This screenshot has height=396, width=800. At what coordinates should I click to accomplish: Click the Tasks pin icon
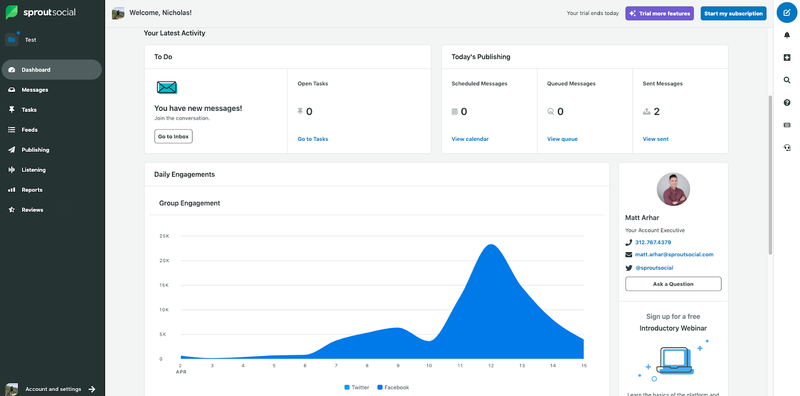[x=12, y=110]
